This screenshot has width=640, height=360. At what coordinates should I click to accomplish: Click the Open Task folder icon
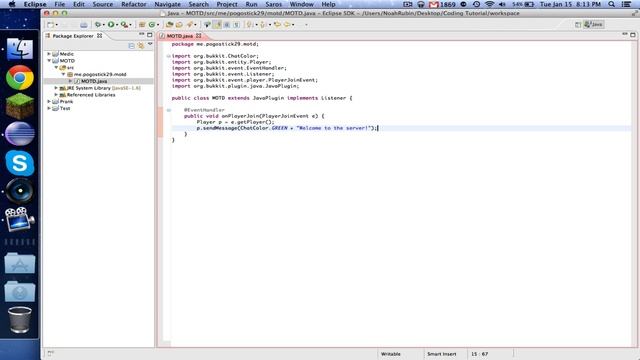coord(179,25)
